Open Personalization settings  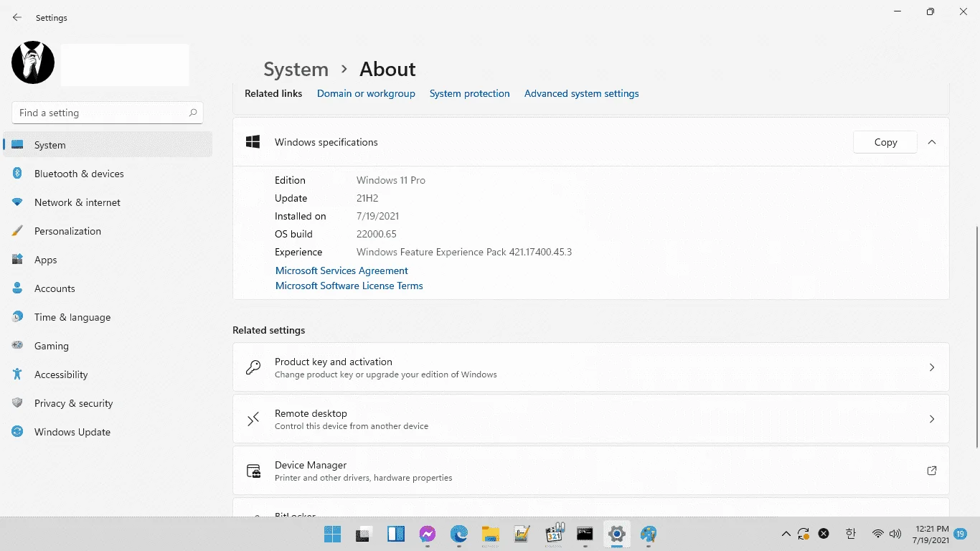click(108, 231)
